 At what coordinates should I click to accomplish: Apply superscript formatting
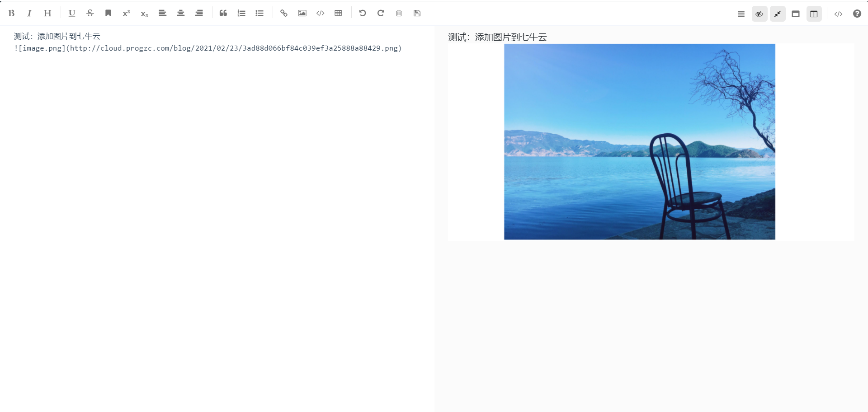(x=126, y=13)
